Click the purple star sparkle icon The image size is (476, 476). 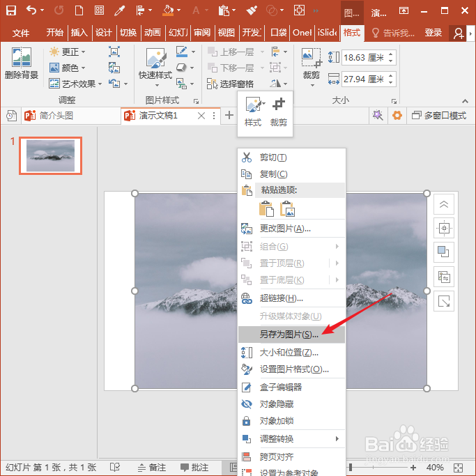click(x=378, y=116)
